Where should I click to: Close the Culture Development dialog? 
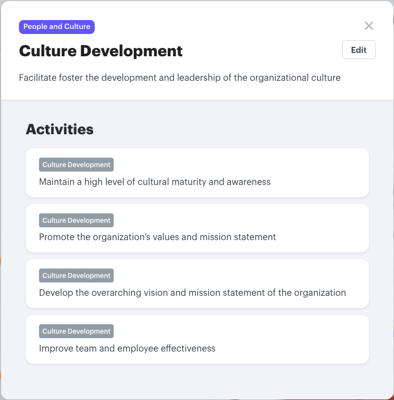tap(369, 26)
